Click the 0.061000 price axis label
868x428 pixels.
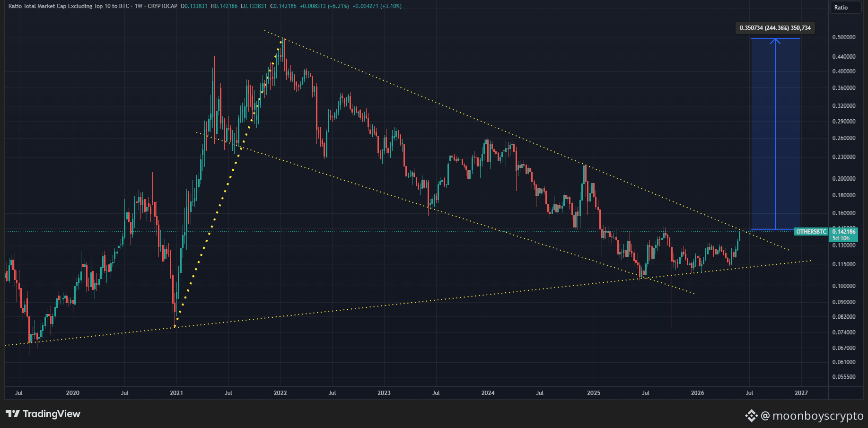coord(844,362)
